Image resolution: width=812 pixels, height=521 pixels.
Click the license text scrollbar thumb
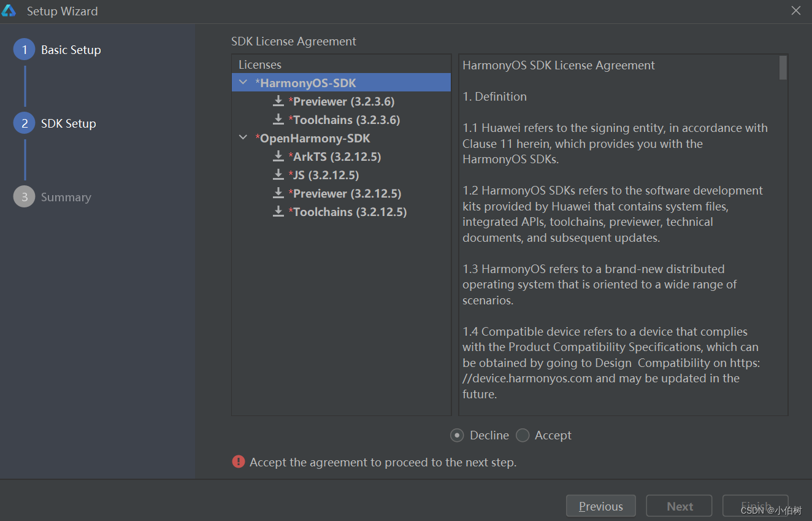coord(783,68)
